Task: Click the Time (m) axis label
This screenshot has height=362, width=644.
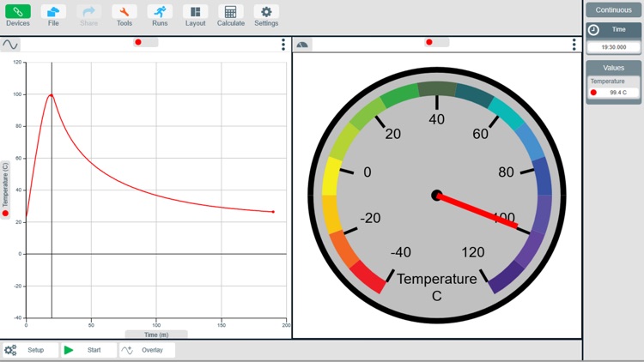Action: pyautogui.click(x=156, y=335)
